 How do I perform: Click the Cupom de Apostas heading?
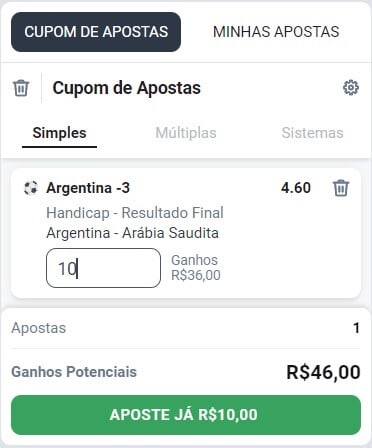point(127,88)
